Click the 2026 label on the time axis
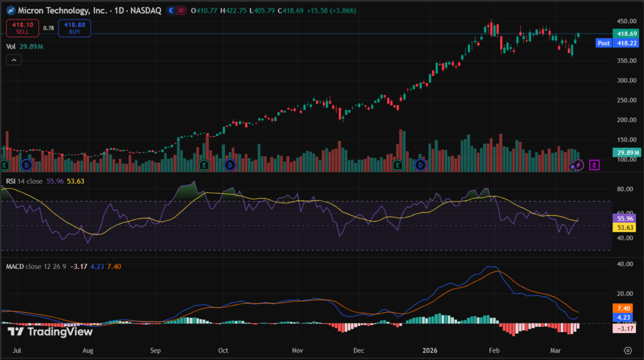This screenshot has height=360, width=644. pos(430,350)
